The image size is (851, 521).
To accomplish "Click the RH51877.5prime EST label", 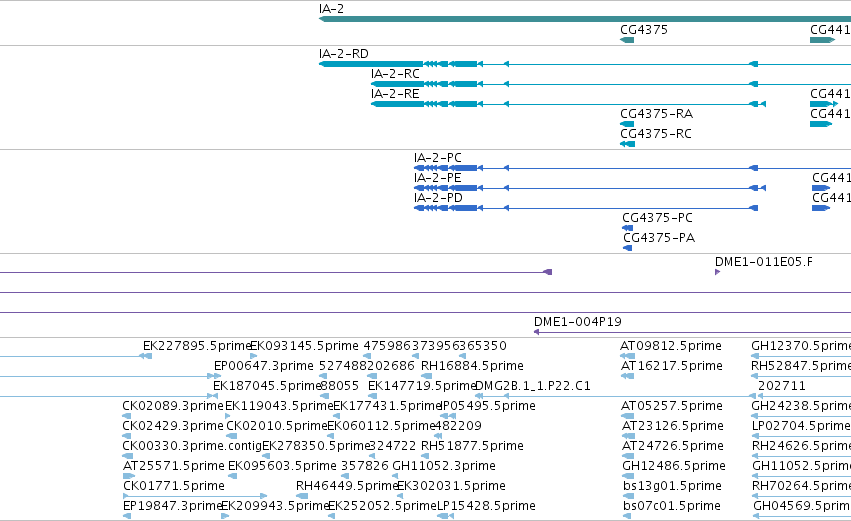I will pos(472,447).
